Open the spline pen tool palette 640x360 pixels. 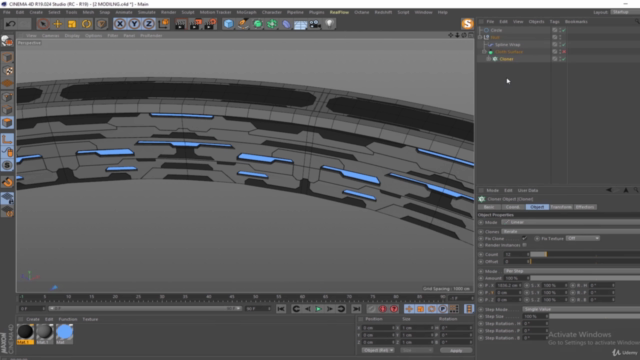tap(243, 24)
